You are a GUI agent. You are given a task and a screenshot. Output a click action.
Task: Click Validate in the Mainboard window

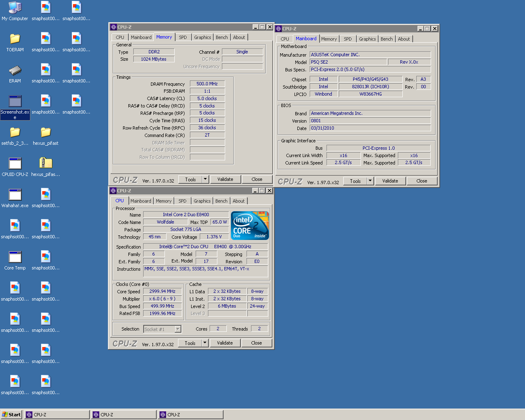pos(390,181)
